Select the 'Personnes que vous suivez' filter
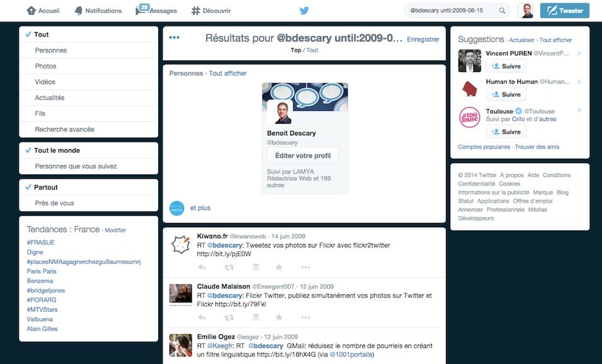The width and height of the screenshot is (602, 364). [x=76, y=166]
